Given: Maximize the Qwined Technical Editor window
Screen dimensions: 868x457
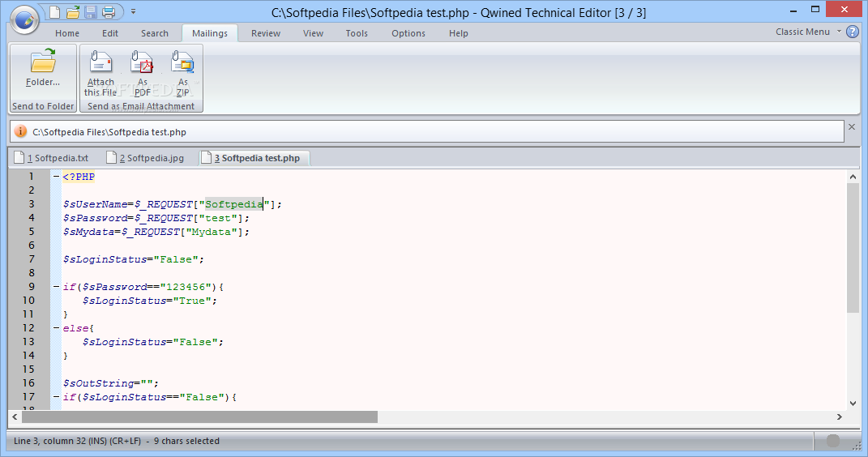Looking at the screenshot, I should (815, 10).
